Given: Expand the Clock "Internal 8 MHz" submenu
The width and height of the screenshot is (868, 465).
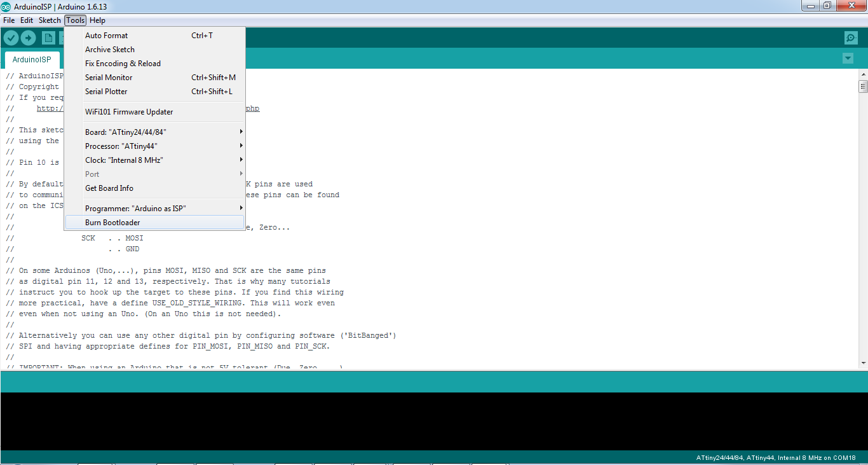Looking at the screenshot, I should click(154, 160).
